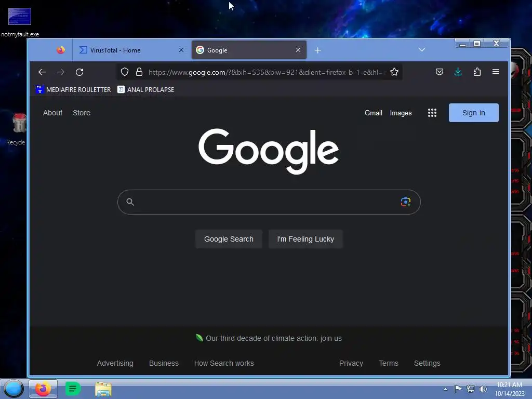Image resolution: width=532 pixels, height=399 pixels.
Task: Open the climate action join us link
Action: (273, 338)
